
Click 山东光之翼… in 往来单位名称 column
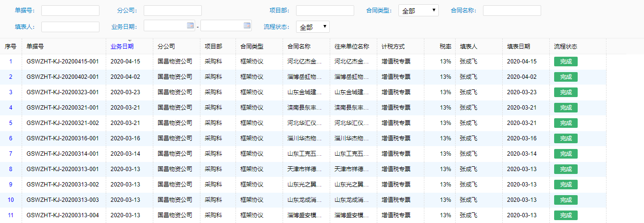tap(352, 185)
